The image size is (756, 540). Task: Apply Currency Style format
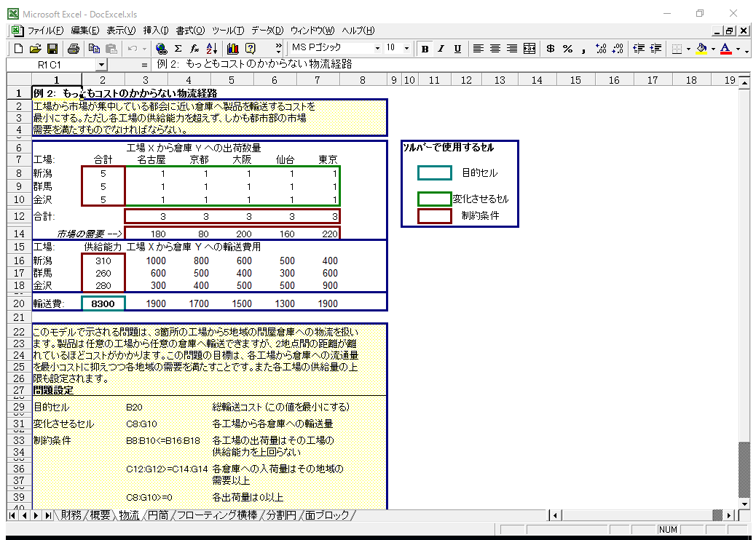coord(550,49)
